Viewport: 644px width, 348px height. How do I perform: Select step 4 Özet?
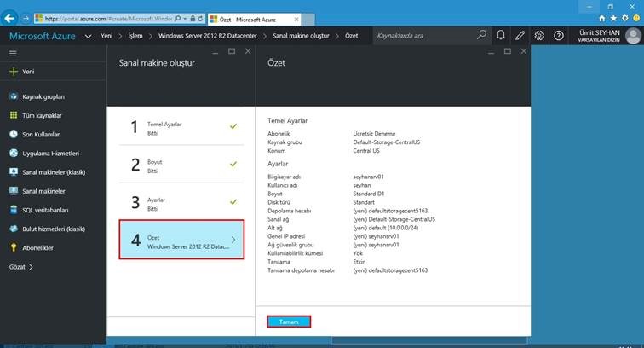181,240
